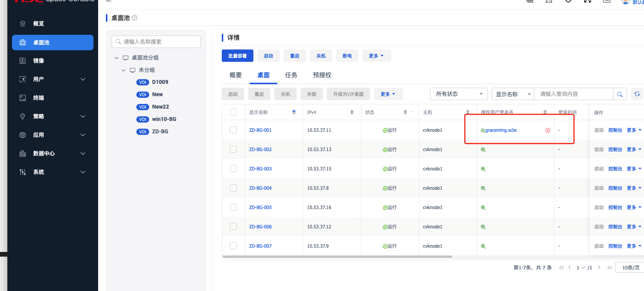Image resolution: width=644 pixels, height=291 pixels.
Task: Click assign-user icon in ZD-BG-002 row
Action: coord(483,150)
